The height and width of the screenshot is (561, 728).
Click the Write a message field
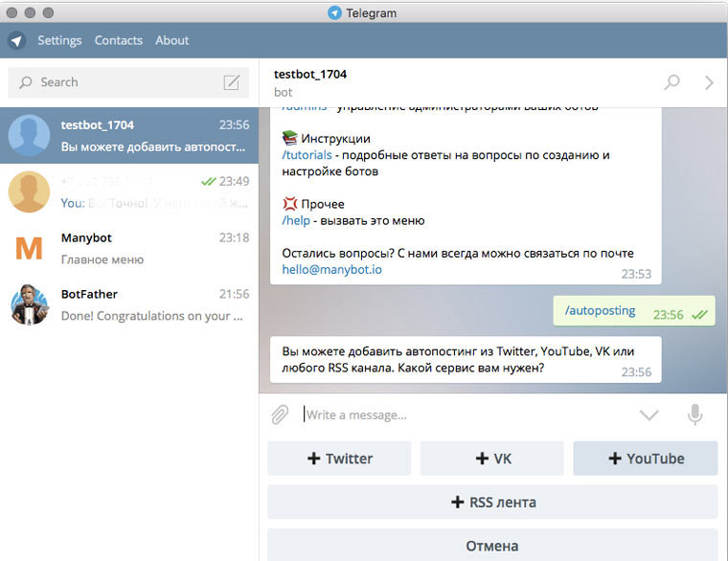pos(460,415)
